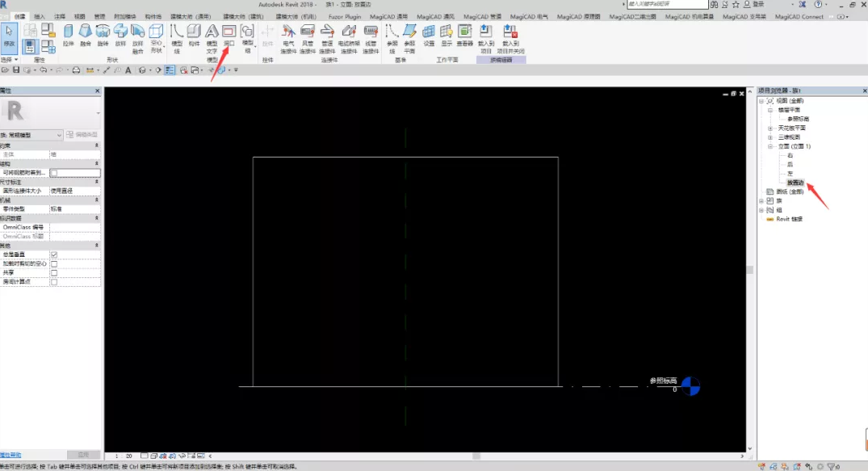This screenshot has height=471, width=868.
Task: Click the search keyword input field
Action: 667,4
